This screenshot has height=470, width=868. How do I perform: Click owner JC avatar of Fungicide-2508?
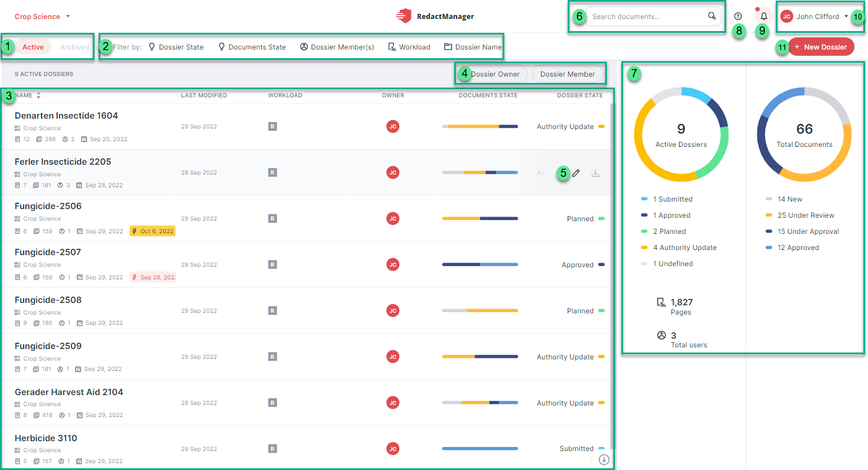[x=393, y=310]
